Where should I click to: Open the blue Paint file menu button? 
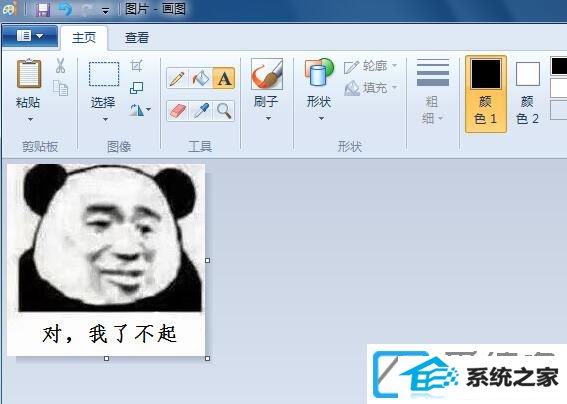(30, 36)
